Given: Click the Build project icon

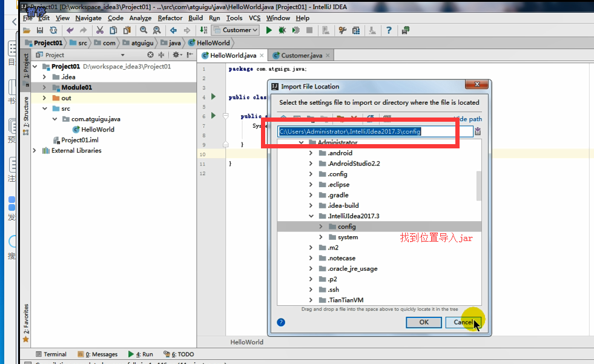Looking at the screenshot, I should point(203,30).
